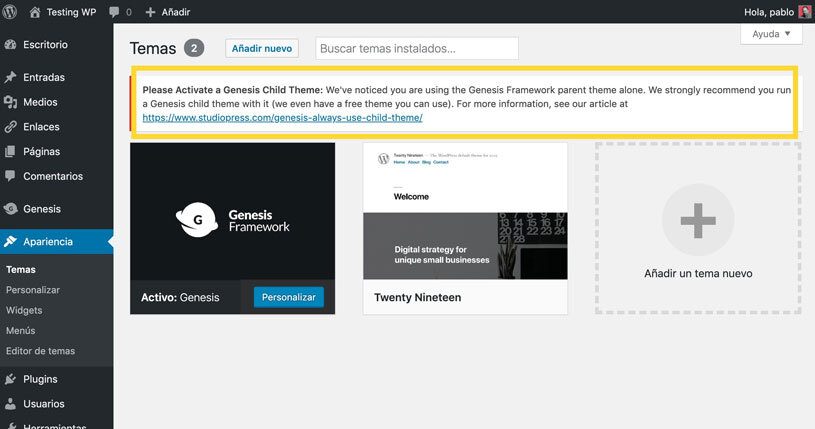Click the WordPress logo icon
This screenshot has width=815, height=429.
[9, 11]
